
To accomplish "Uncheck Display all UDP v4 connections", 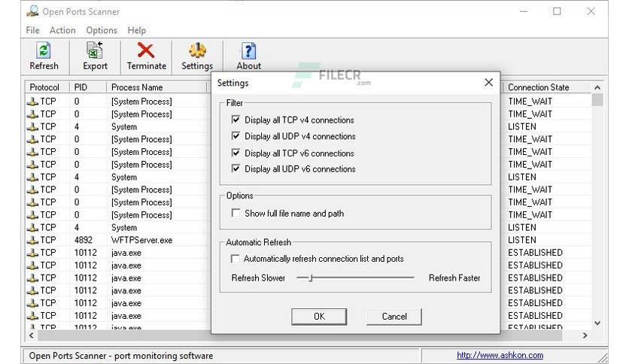I will 236,136.
